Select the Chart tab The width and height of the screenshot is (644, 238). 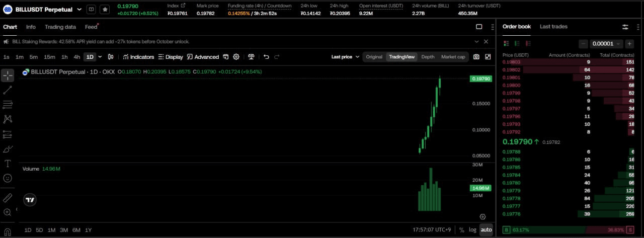[10, 27]
